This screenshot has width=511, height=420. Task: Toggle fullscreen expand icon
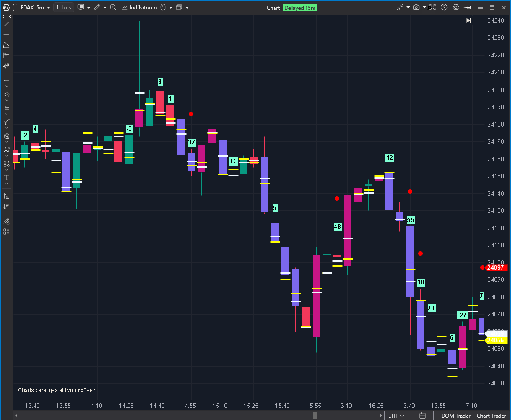coord(432,8)
